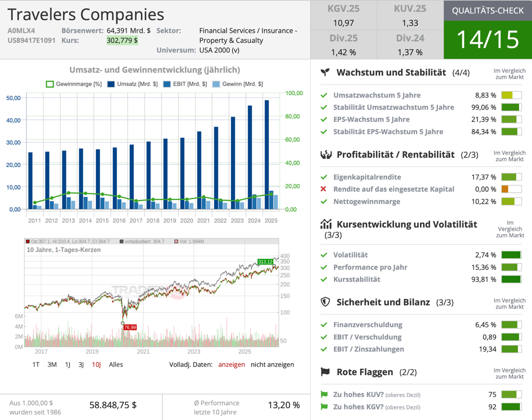The image size is (532, 420).
Task: Open the Div.25 dividend yield box
Action: [x=344, y=45]
